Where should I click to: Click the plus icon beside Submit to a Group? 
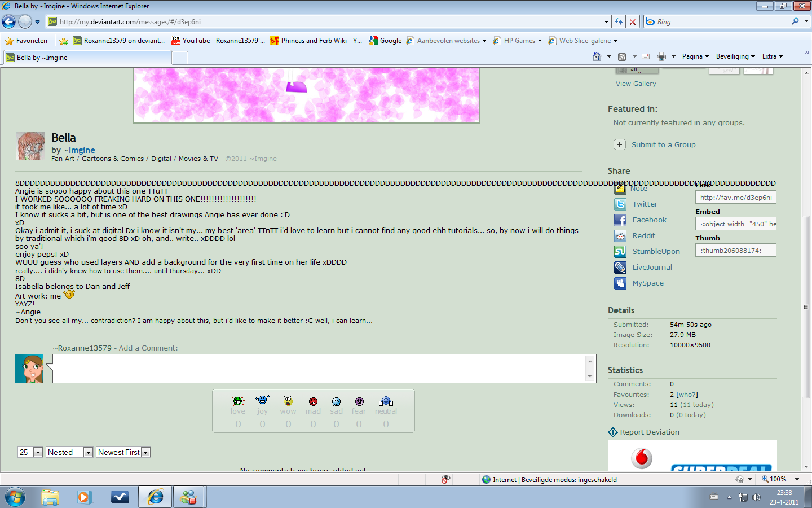620,144
